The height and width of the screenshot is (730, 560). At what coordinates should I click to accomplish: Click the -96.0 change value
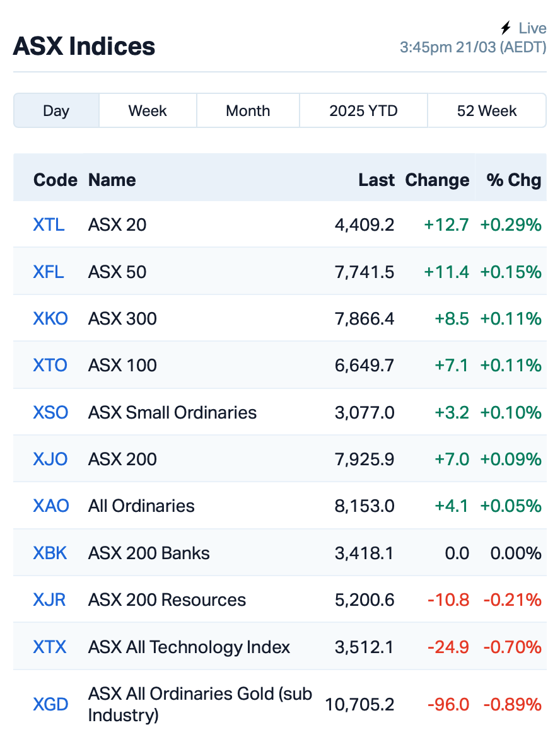point(448,704)
